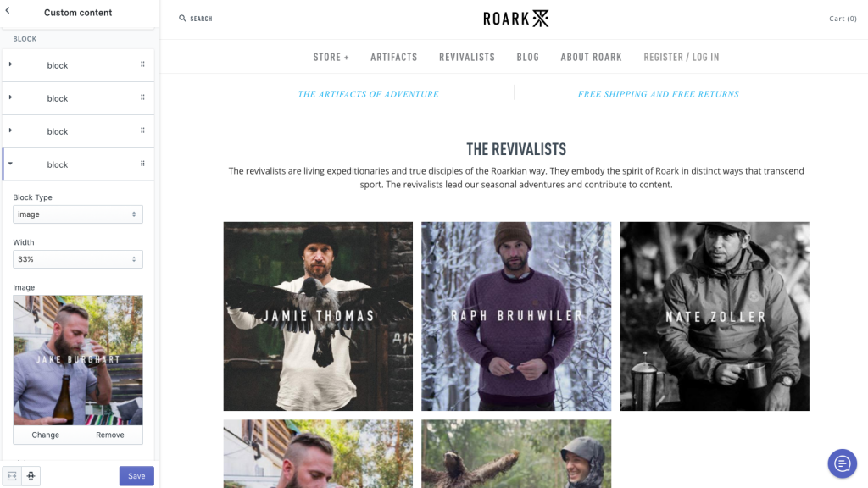Toggle the full-width preview icon at bottom
The width and height of the screenshot is (868, 488).
pos(12,476)
